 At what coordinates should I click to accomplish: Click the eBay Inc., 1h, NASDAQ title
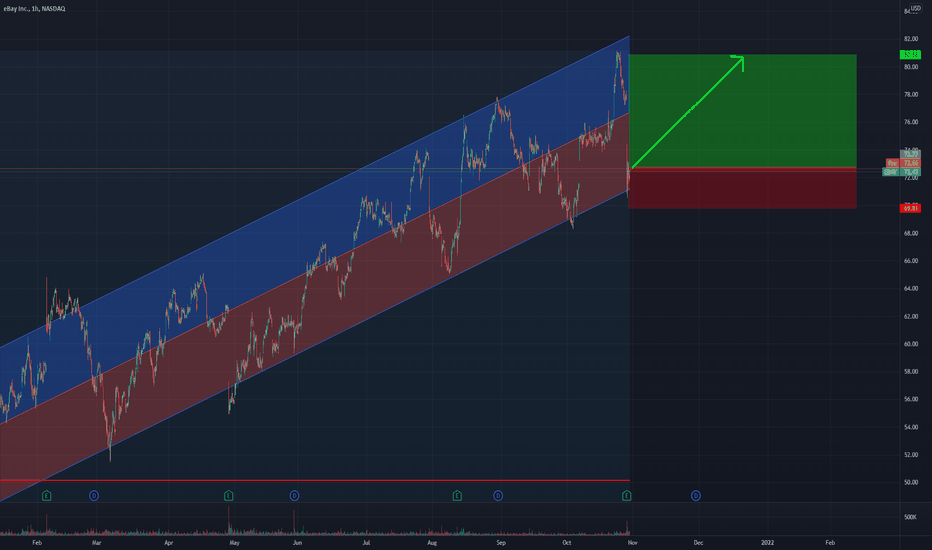[34, 9]
